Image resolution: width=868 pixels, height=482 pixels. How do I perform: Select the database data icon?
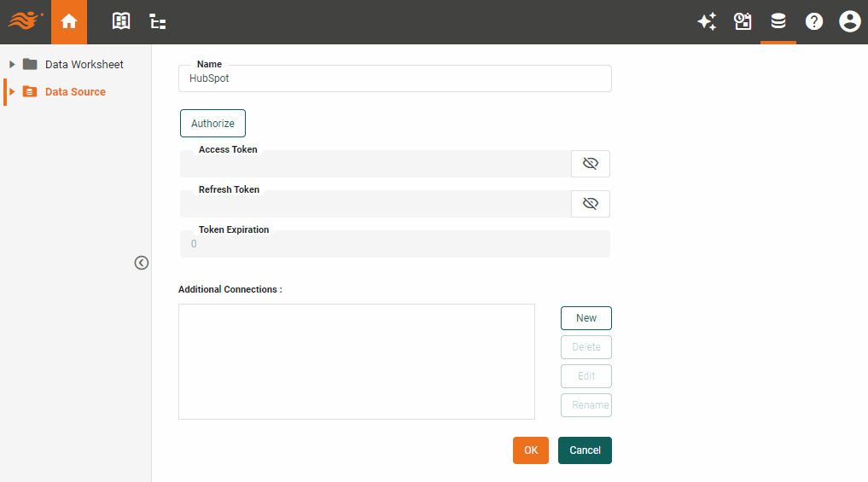coord(778,22)
